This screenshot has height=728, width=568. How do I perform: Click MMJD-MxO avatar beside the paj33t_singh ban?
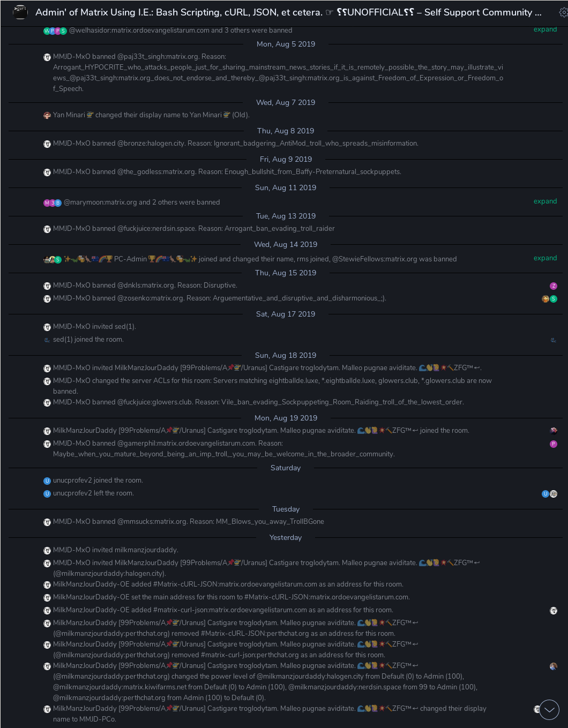47,57
